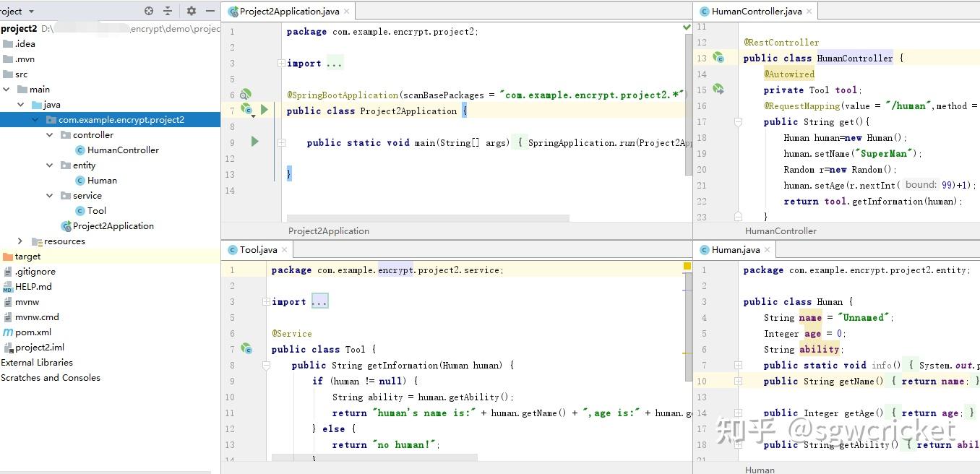
Task: Expand the resources folder
Action: click(20, 241)
